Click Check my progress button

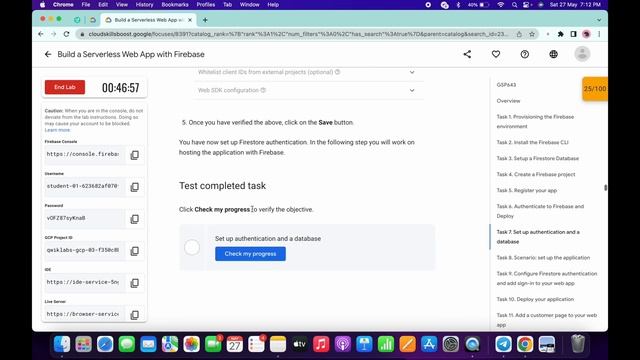[x=250, y=254]
